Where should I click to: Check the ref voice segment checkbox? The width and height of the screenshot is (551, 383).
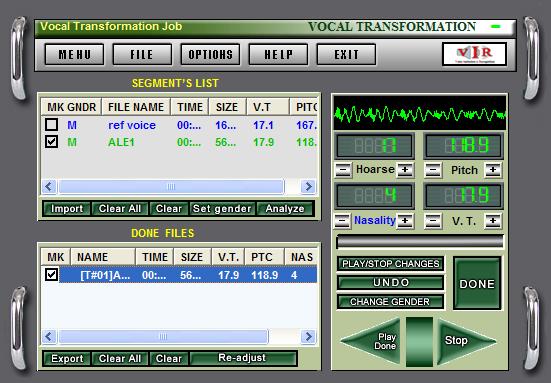point(52,125)
